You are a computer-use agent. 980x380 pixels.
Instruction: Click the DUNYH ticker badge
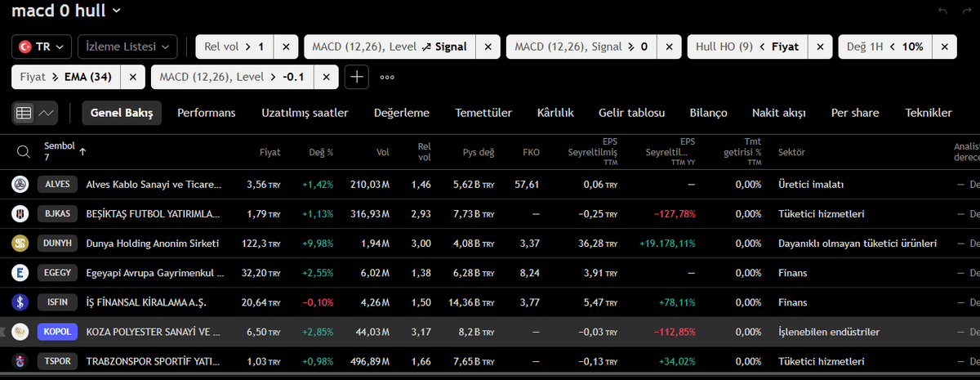click(58, 243)
